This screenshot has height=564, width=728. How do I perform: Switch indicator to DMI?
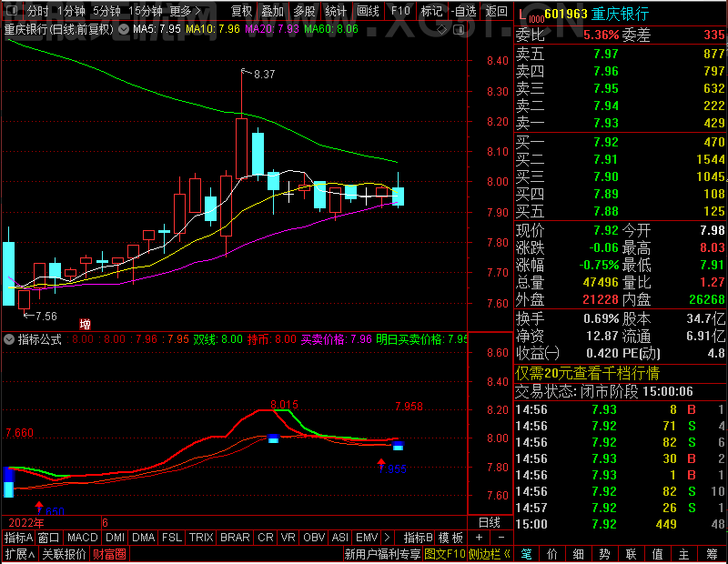(x=115, y=538)
